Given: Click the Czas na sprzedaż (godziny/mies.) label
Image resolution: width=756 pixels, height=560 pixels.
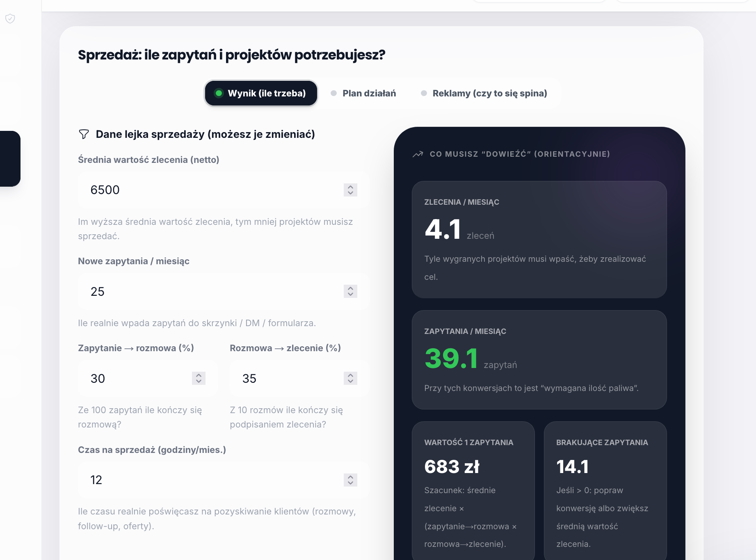Looking at the screenshot, I should (x=152, y=450).
